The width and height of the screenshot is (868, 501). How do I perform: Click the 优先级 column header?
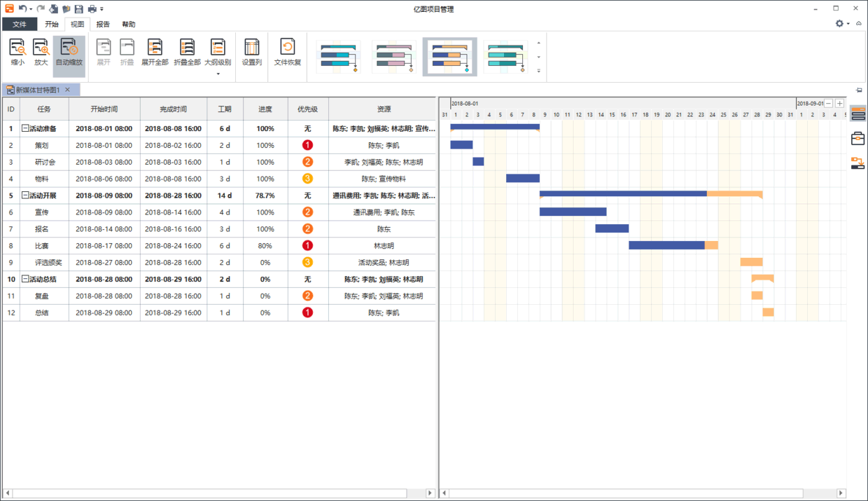click(x=307, y=109)
